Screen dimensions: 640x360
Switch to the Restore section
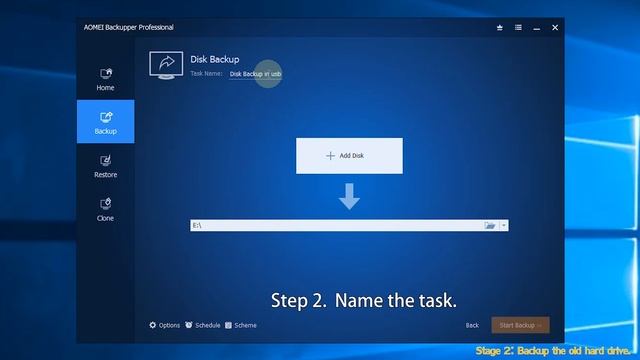click(x=105, y=165)
